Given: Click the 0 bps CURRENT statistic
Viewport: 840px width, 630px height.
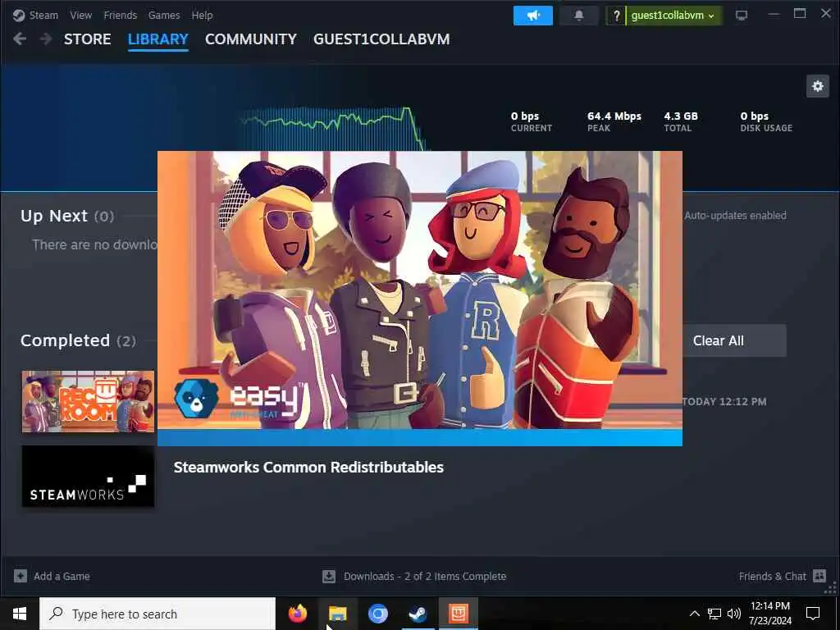Looking at the screenshot, I should pyautogui.click(x=531, y=121).
